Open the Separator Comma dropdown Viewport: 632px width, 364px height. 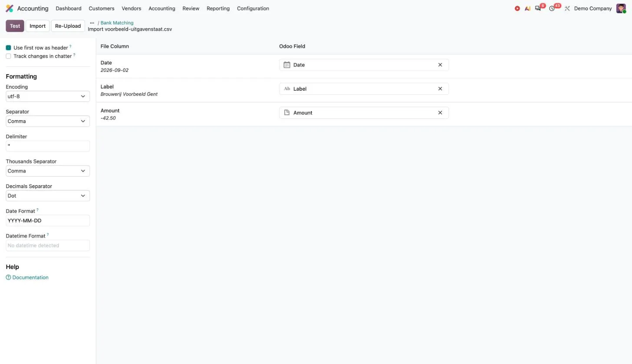pos(48,121)
